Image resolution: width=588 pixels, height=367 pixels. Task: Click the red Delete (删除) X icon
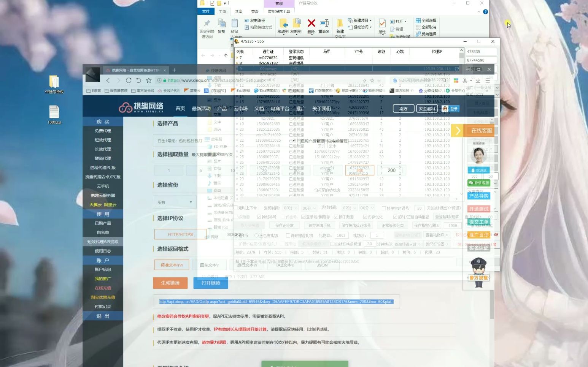tap(311, 23)
